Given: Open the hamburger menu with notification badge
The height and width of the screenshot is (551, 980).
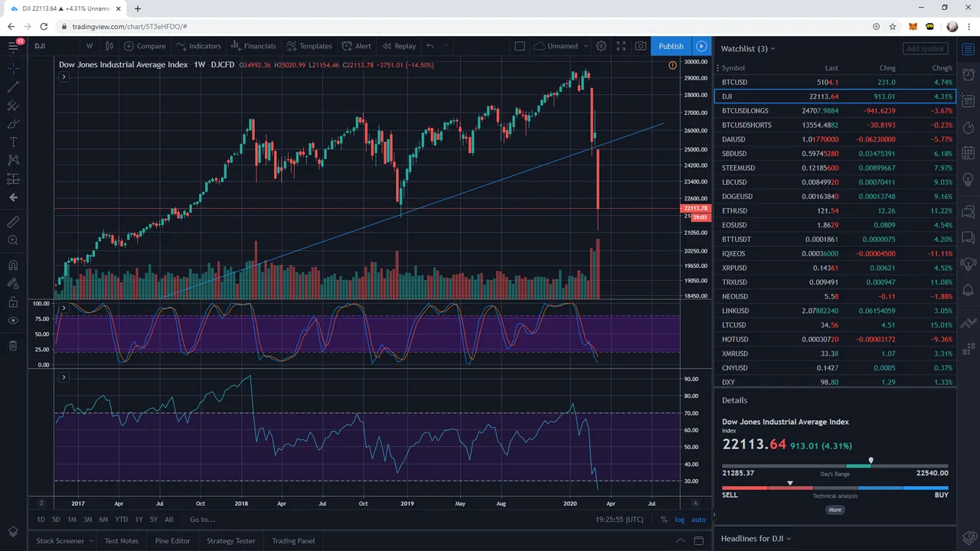Looking at the screenshot, I should [13, 46].
